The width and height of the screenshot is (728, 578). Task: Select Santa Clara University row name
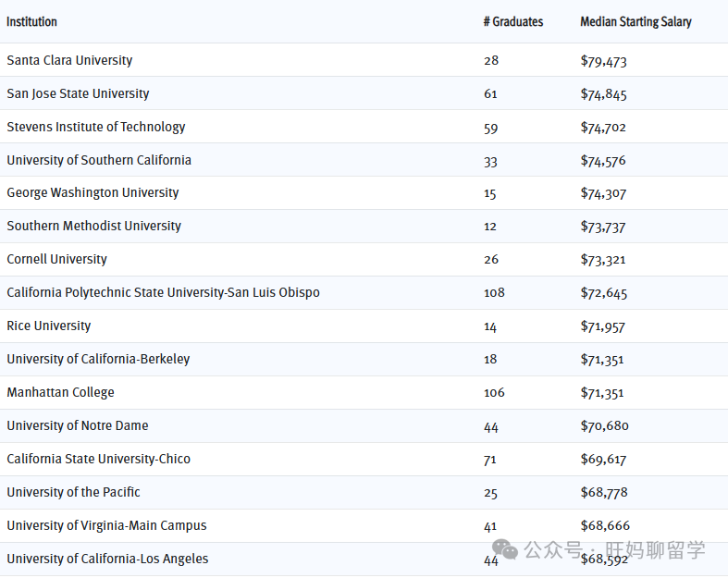point(69,60)
